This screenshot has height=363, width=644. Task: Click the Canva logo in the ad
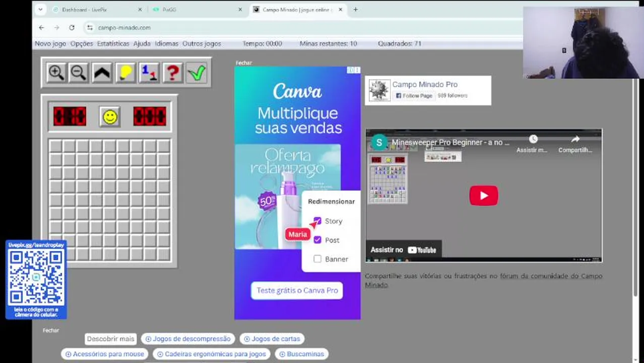tap(297, 91)
